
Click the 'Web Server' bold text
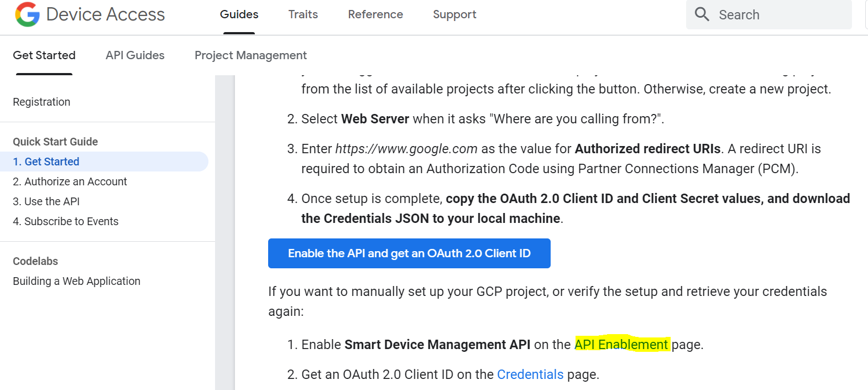[375, 119]
